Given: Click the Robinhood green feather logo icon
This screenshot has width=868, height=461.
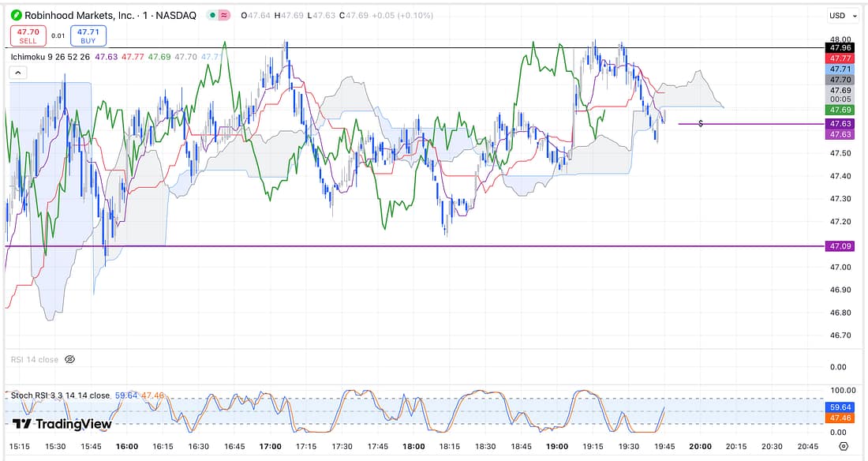Looking at the screenshot, I should click(13, 15).
